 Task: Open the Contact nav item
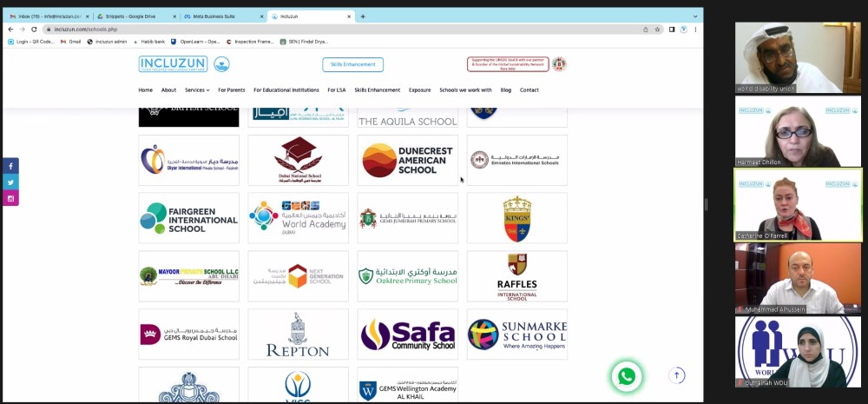tap(529, 89)
